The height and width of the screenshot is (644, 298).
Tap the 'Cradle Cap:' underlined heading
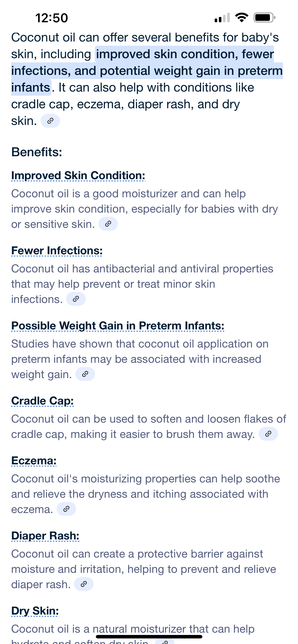[42, 401]
